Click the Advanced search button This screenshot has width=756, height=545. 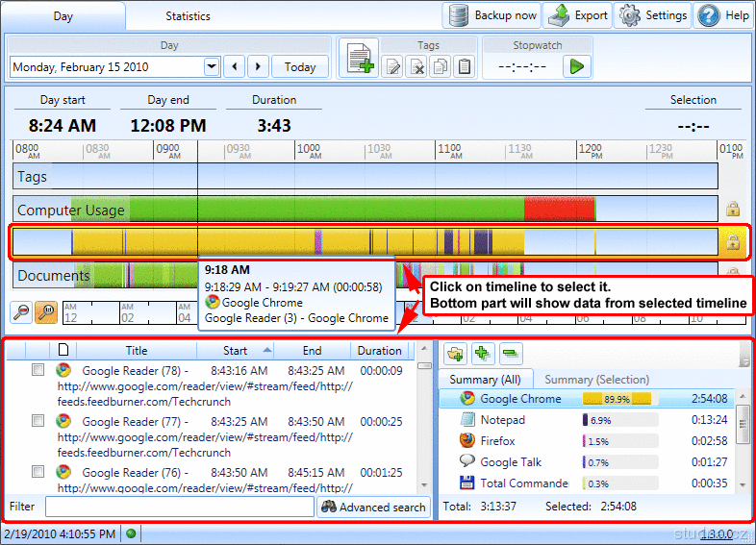373,507
